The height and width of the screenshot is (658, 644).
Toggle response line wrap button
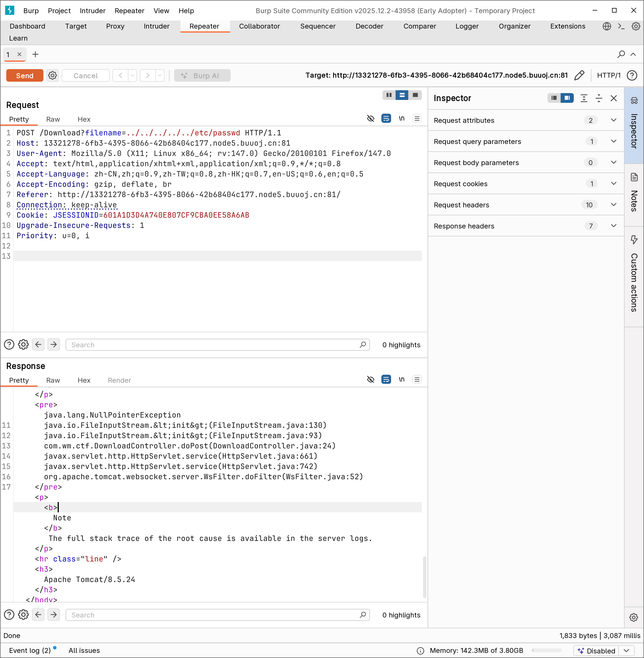point(386,379)
